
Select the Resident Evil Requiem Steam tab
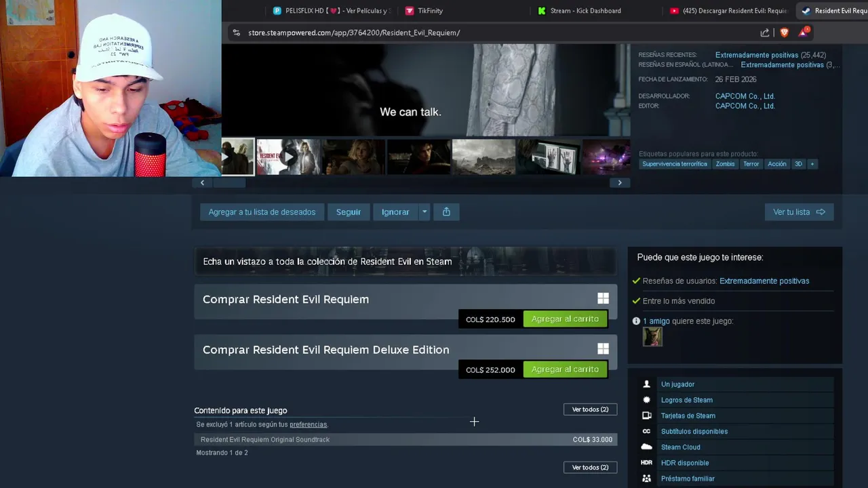pos(833,11)
